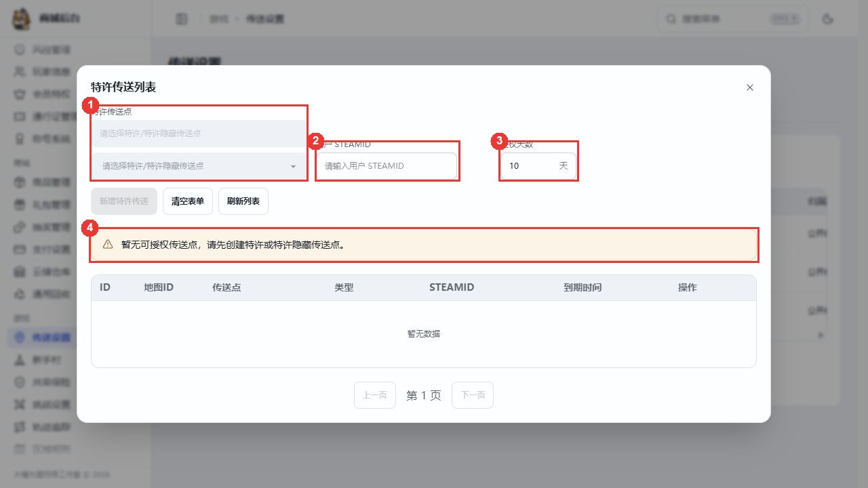Go to the previous page with 上一页
Viewport: 868px width, 488px height.
(375, 395)
